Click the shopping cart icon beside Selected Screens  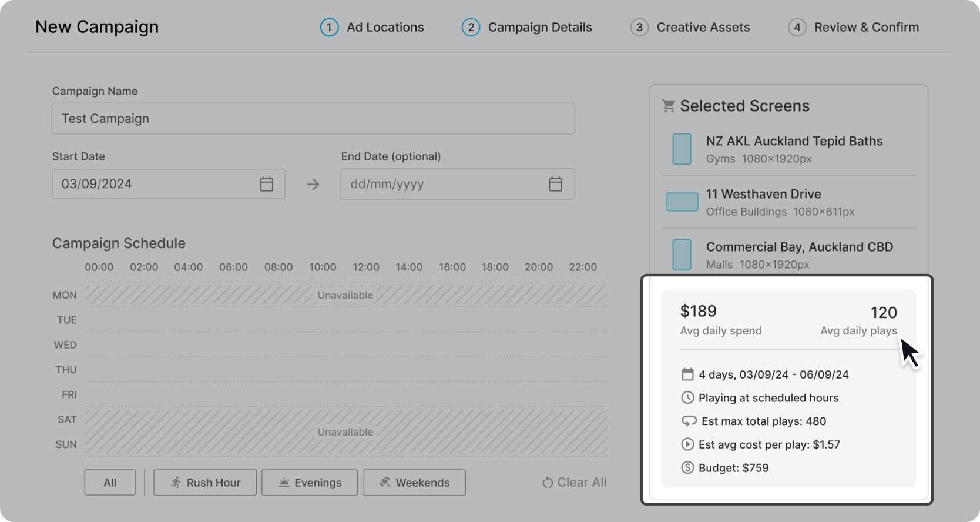(x=668, y=106)
